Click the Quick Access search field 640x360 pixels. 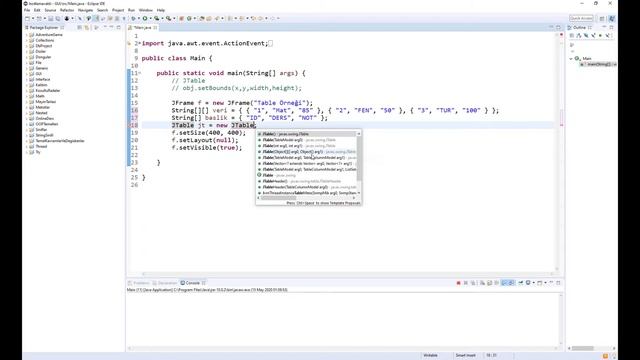click(x=581, y=18)
